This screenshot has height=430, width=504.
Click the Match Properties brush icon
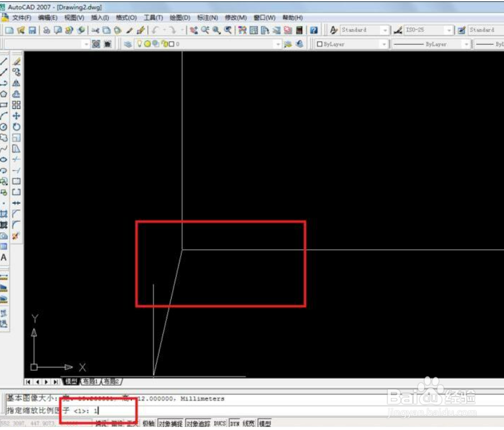pyautogui.click(x=129, y=30)
